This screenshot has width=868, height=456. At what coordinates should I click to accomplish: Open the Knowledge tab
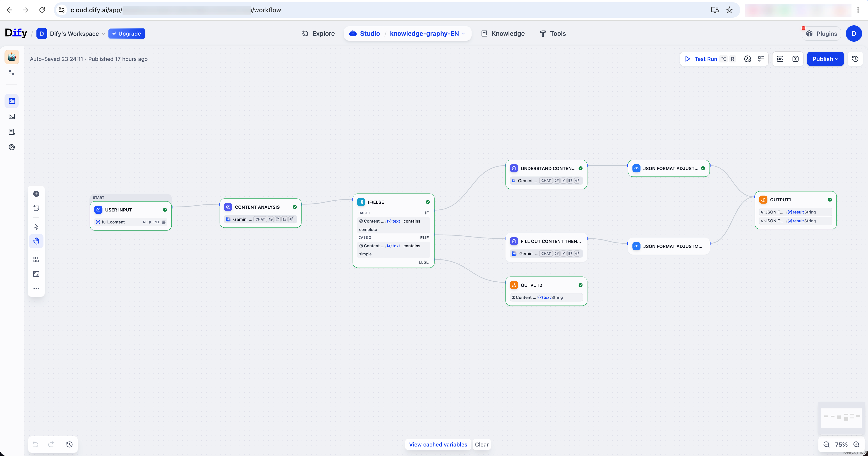pos(503,33)
